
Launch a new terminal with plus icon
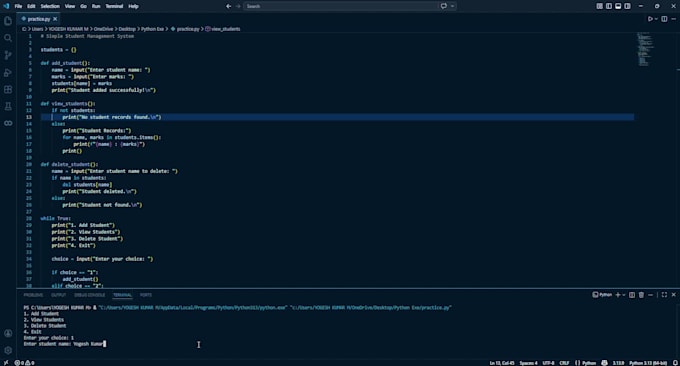tap(618, 295)
